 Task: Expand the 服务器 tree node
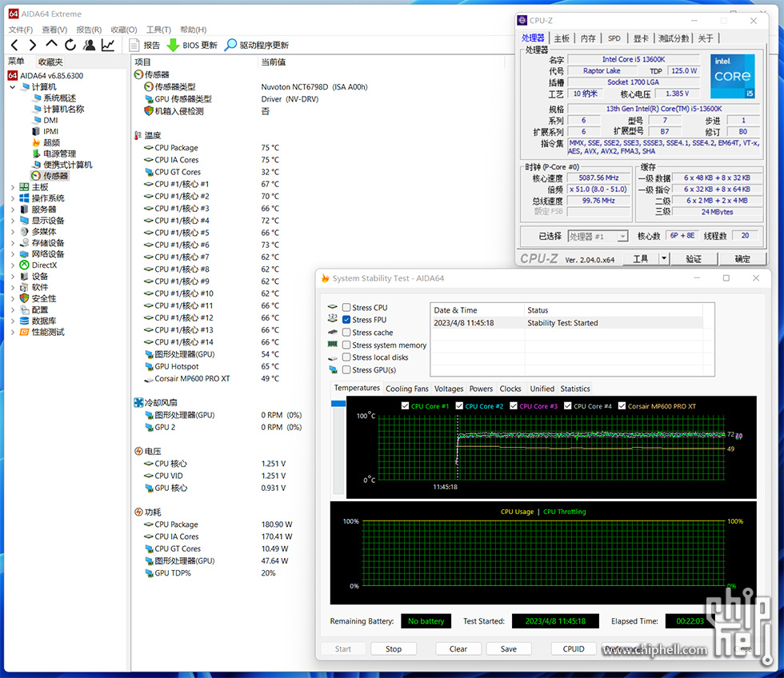(13, 209)
